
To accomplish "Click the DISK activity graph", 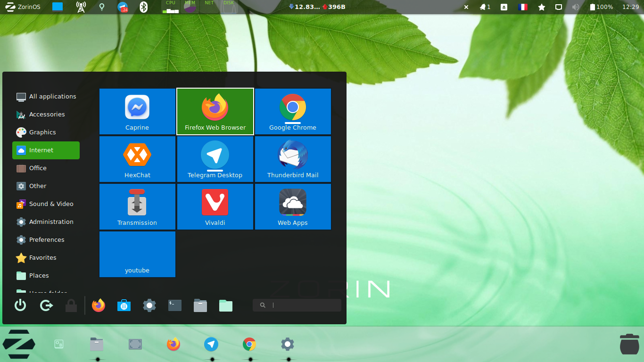I will tap(229, 7).
